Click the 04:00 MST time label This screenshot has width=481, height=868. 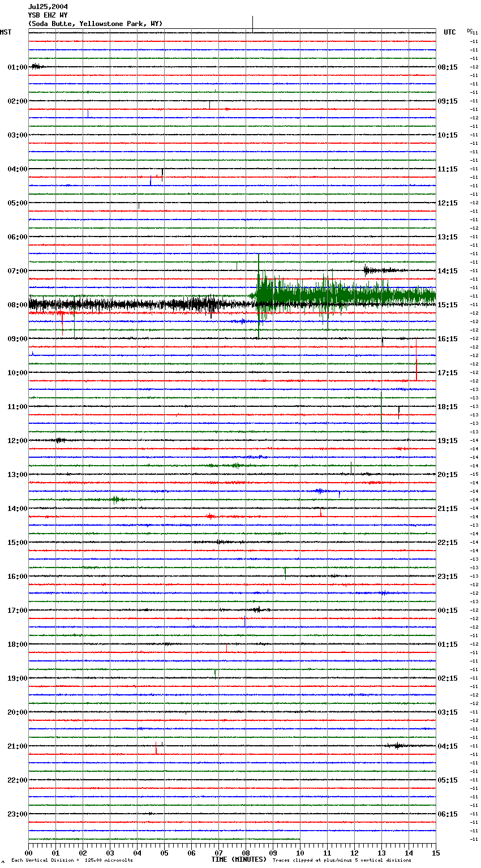coord(18,169)
